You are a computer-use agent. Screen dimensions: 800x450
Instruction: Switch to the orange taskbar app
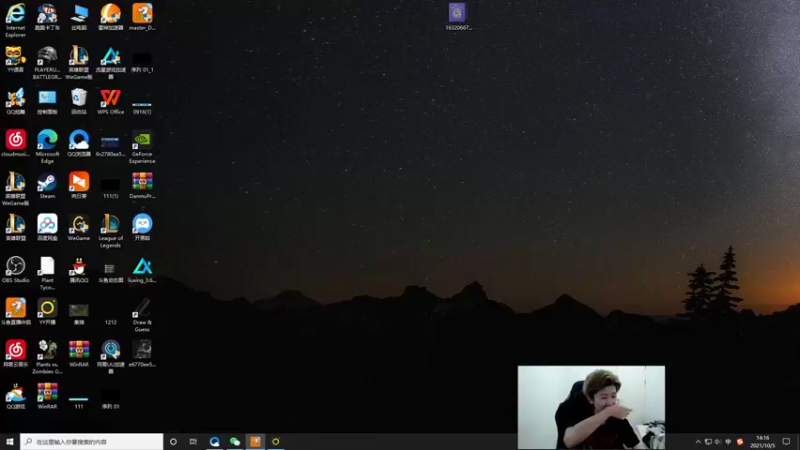pyautogui.click(x=255, y=441)
